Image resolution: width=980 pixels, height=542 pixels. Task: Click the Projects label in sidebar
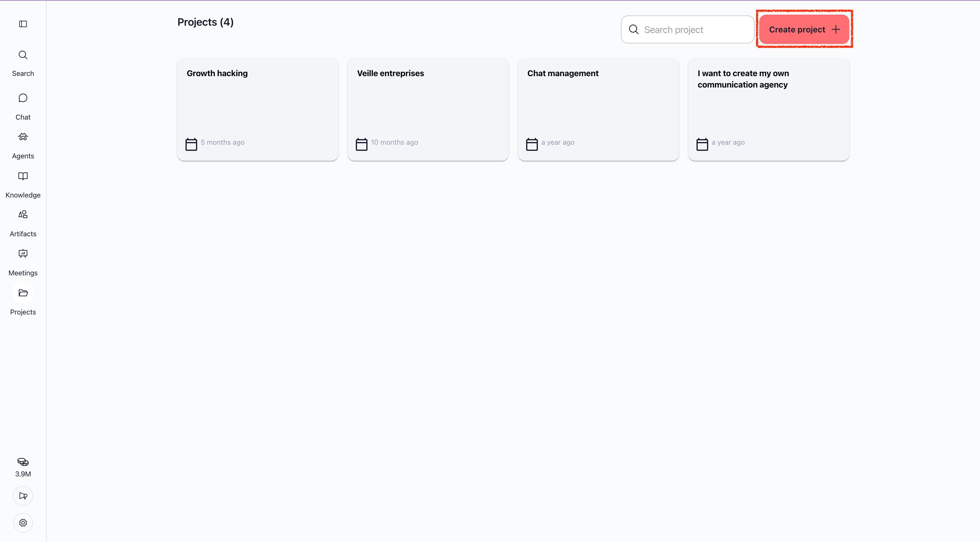[23, 312]
